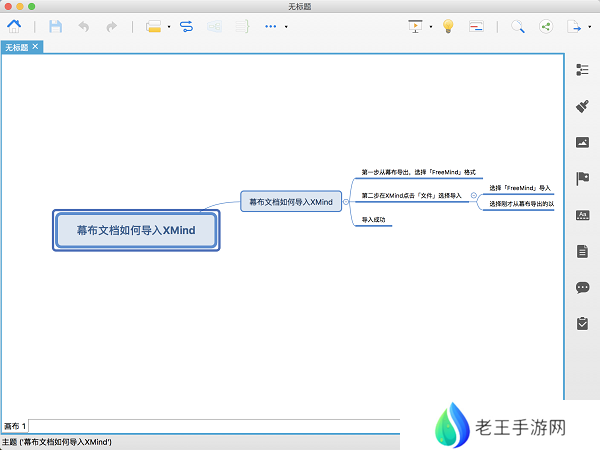600x450 pixels.
Task: Open the presentation dropdown arrow
Action: (x=431, y=27)
